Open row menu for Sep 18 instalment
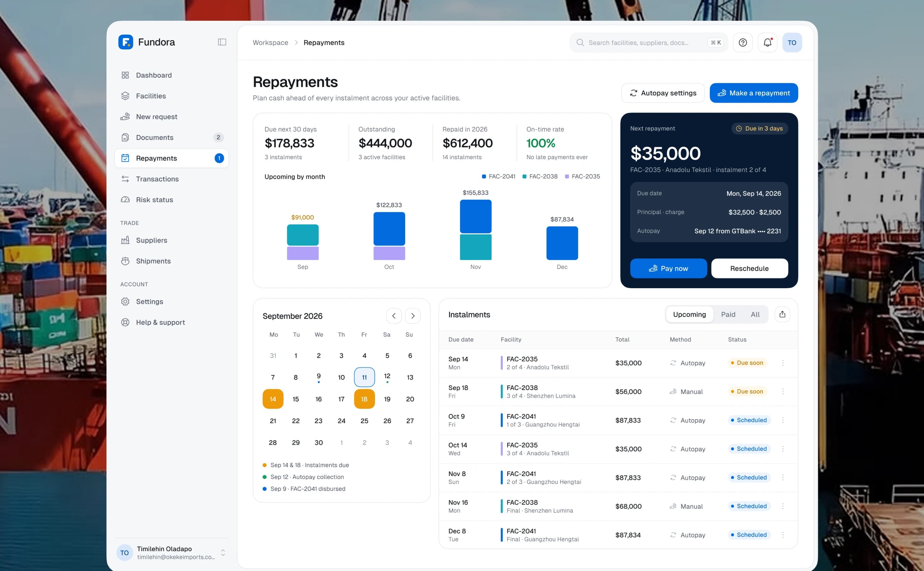 tap(783, 392)
